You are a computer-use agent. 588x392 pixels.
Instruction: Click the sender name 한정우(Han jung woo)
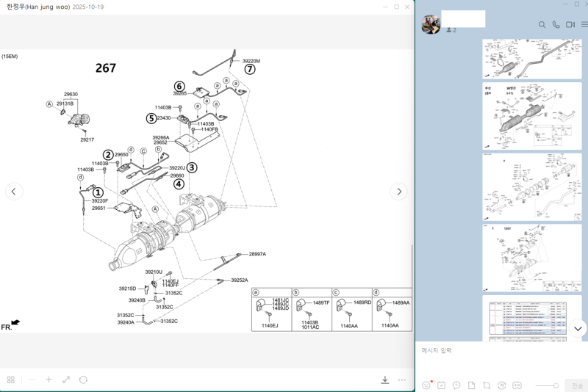click(38, 7)
